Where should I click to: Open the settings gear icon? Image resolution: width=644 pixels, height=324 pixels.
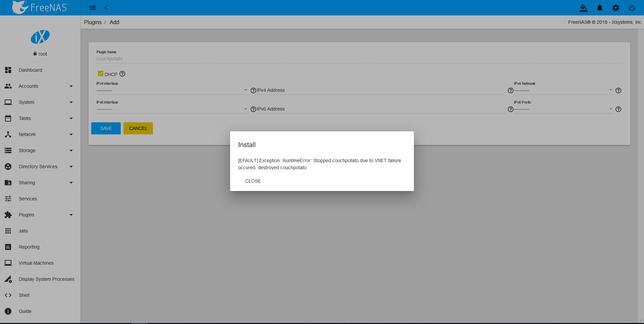click(x=615, y=8)
